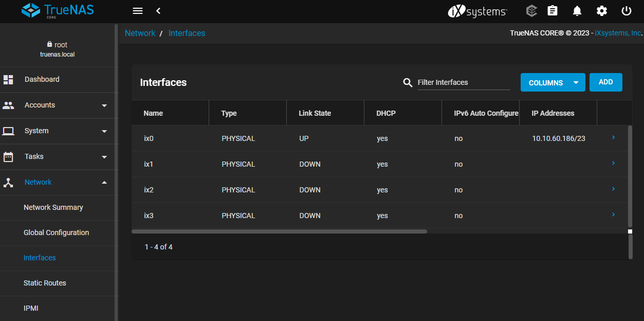This screenshot has width=644, height=321.
Task: Click the truenas.local hostname text
Action: pyautogui.click(x=58, y=54)
